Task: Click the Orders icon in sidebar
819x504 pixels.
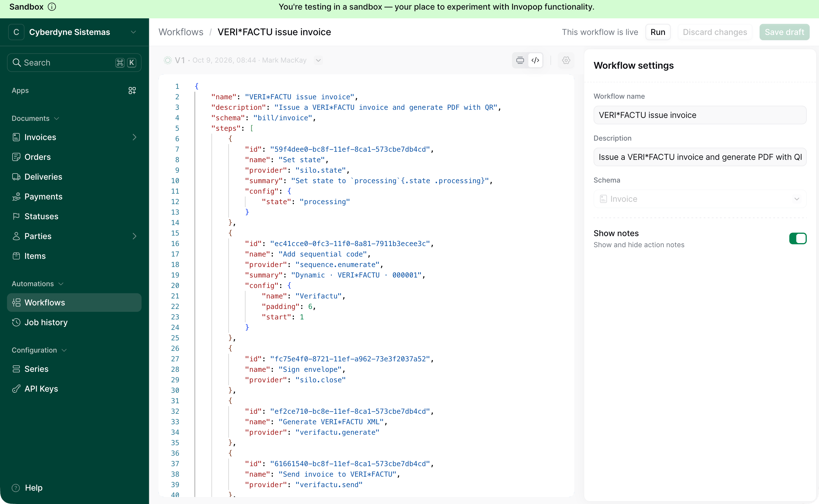Action: (x=16, y=157)
